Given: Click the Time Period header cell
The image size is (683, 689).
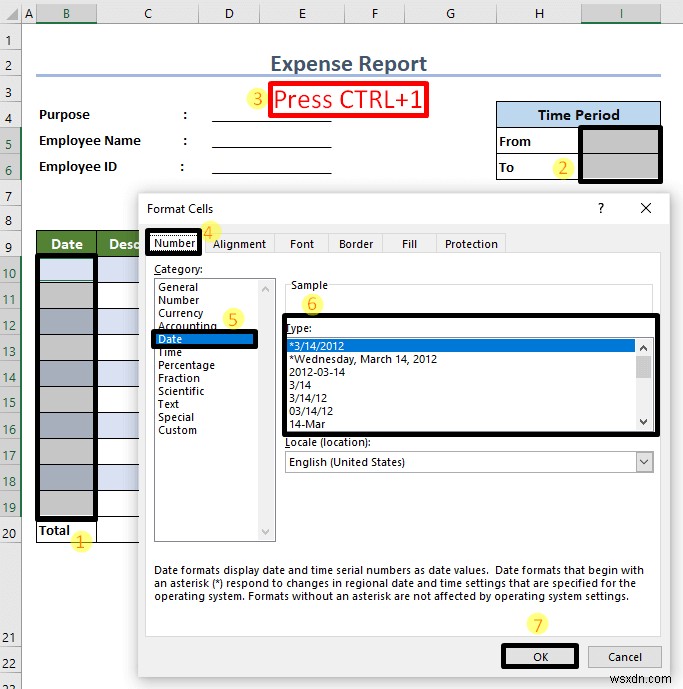Looking at the screenshot, I should point(578,115).
